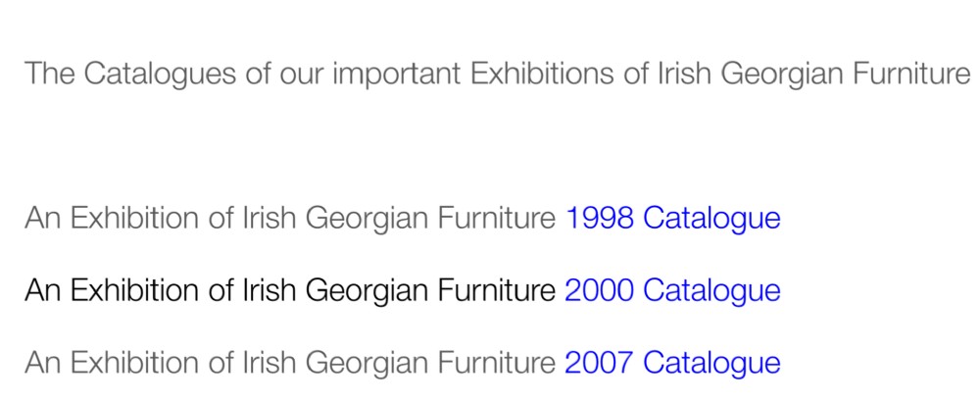Click the word Georgian in the 1998 row
980x405 pixels.
(368, 220)
